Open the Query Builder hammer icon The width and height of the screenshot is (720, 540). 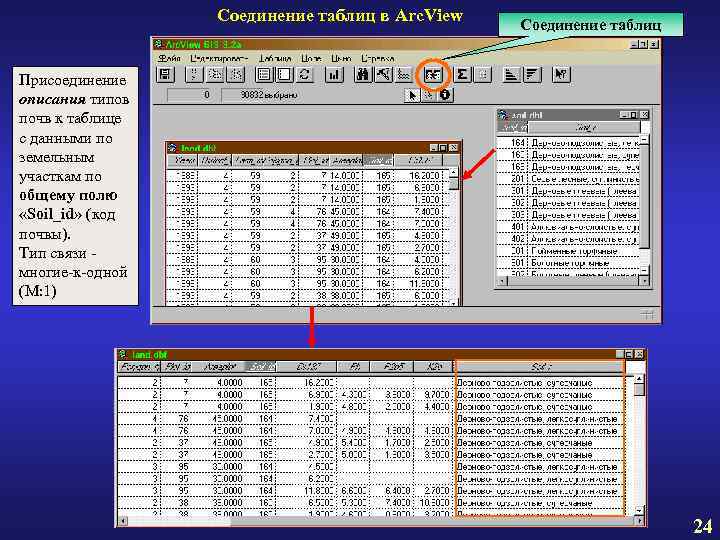pyautogui.click(x=383, y=74)
